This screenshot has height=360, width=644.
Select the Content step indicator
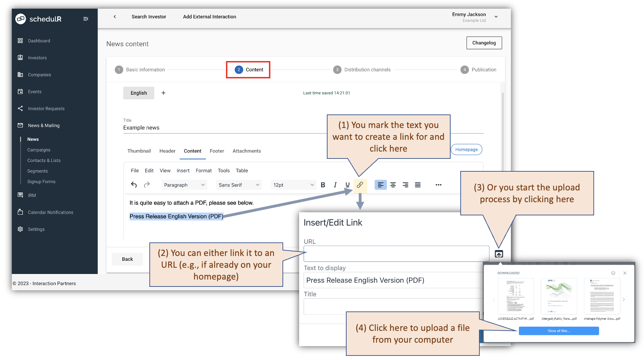[248, 69]
